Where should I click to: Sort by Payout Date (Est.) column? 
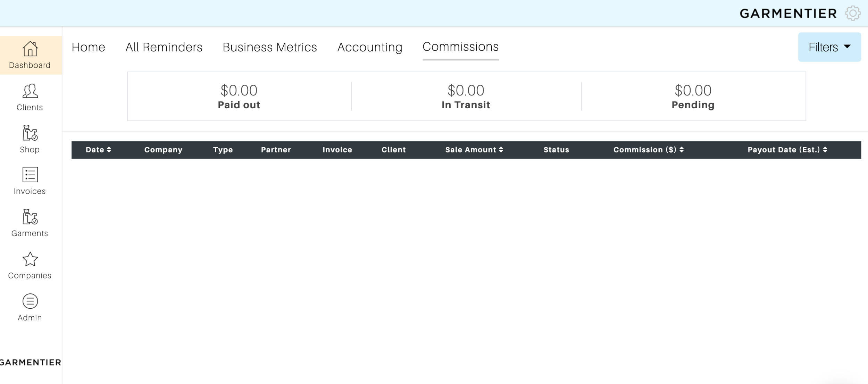tap(787, 150)
